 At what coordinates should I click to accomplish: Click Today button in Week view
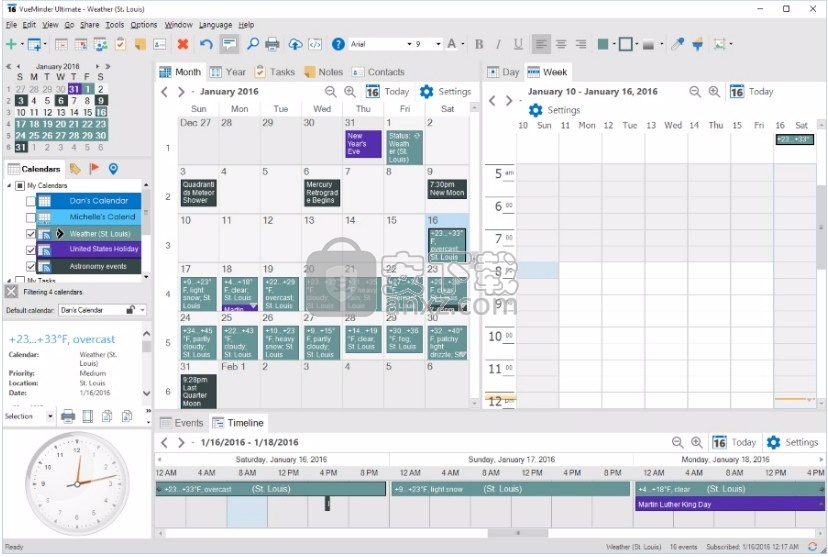point(751,92)
